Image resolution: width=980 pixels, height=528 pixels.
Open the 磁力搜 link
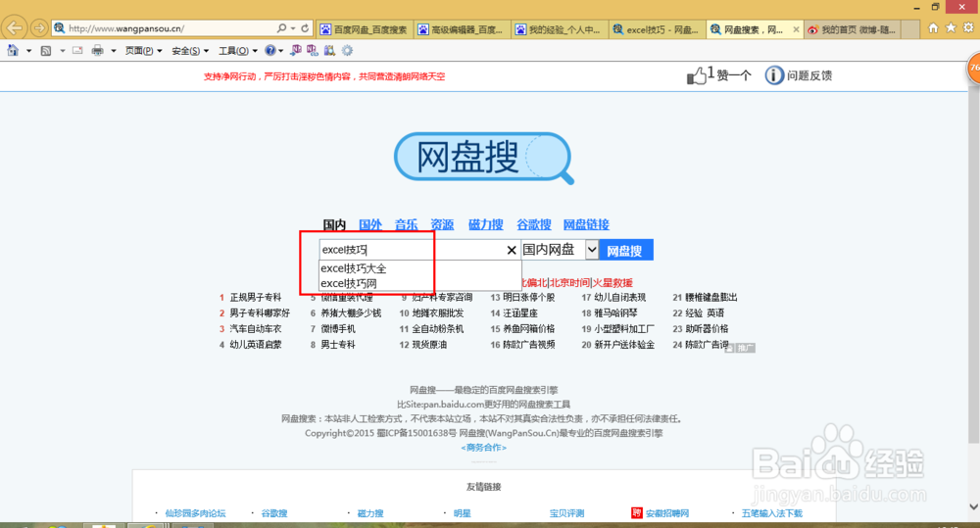point(486,224)
